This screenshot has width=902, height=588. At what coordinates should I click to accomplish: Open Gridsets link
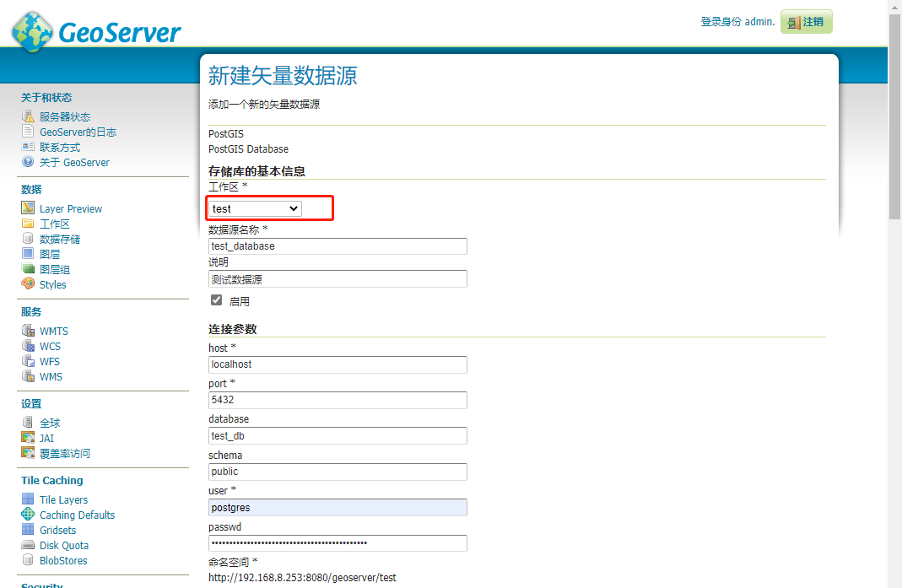[x=57, y=530]
